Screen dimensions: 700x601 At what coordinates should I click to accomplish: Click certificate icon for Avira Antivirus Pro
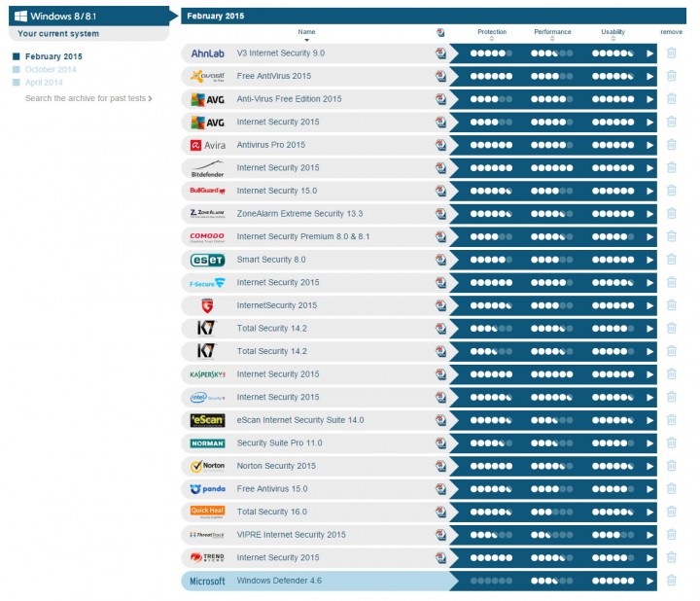click(x=440, y=145)
